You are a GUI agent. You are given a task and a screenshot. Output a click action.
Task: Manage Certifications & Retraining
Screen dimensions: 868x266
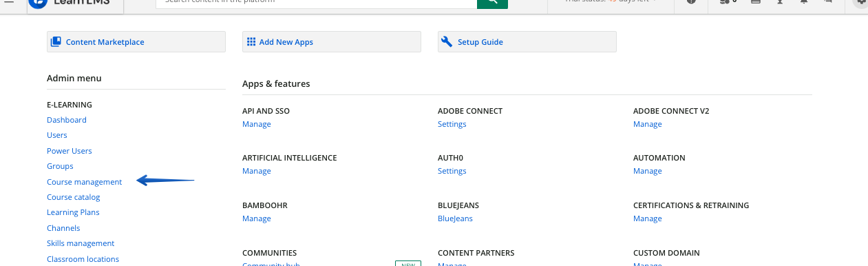click(x=648, y=218)
